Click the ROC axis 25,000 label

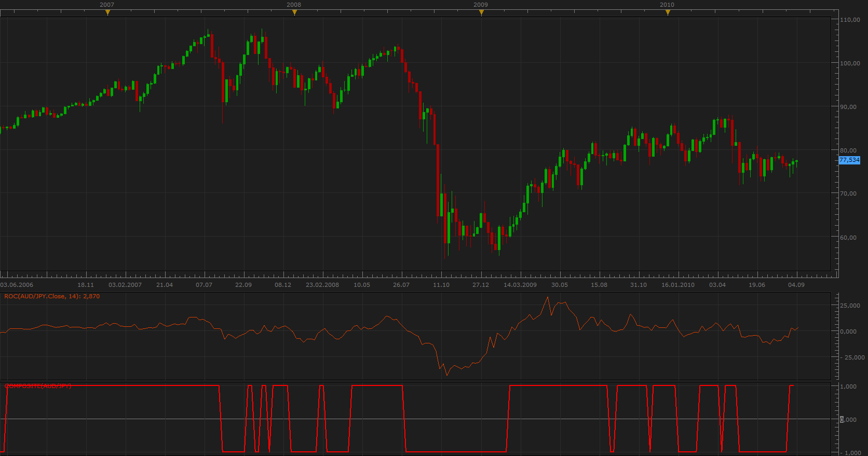coord(850,306)
